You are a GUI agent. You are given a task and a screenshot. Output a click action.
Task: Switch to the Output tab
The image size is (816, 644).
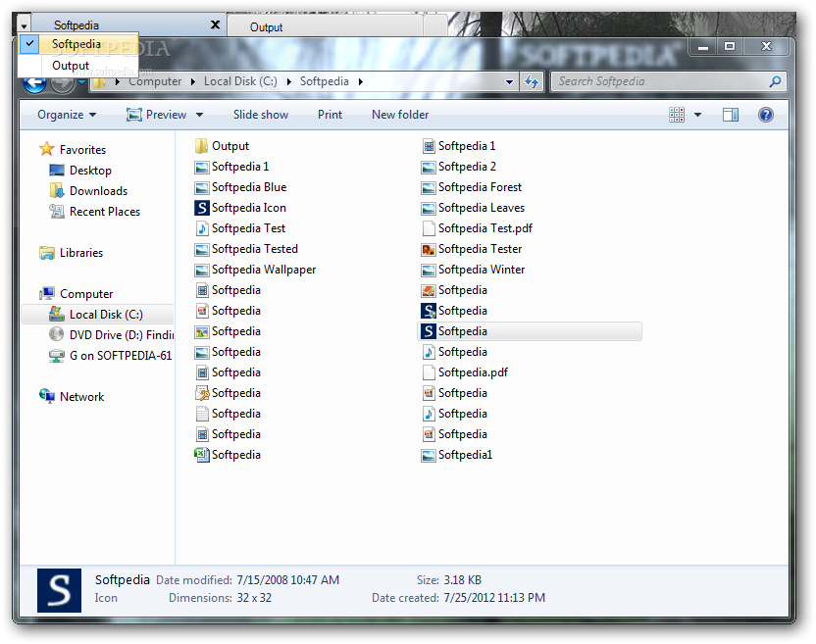point(325,26)
